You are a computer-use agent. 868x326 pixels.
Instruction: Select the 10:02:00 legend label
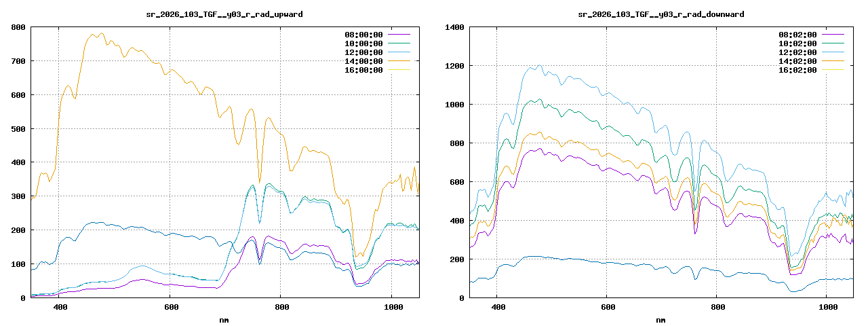[x=797, y=43]
